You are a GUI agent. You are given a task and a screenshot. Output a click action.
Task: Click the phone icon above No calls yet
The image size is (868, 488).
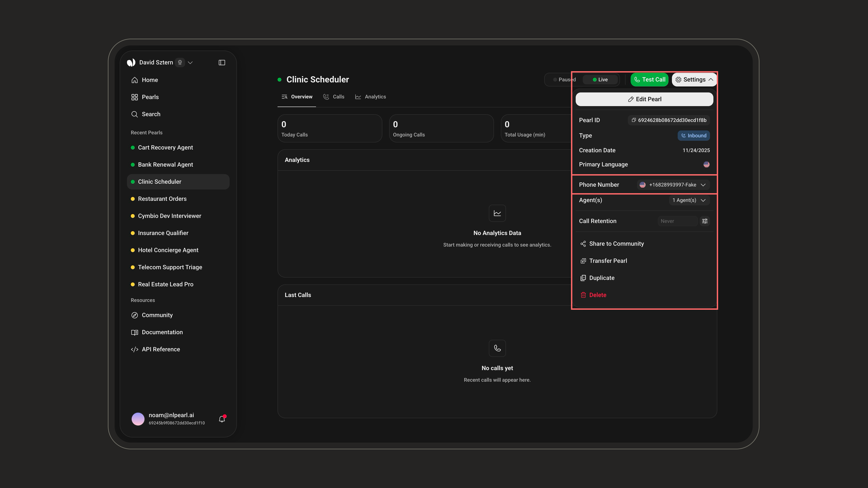point(497,348)
